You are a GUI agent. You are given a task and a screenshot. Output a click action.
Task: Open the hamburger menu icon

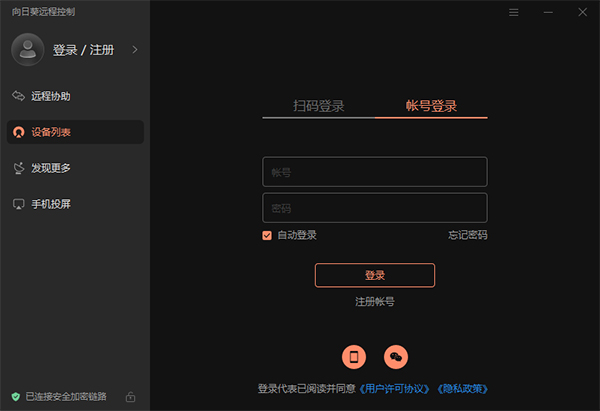tap(514, 12)
